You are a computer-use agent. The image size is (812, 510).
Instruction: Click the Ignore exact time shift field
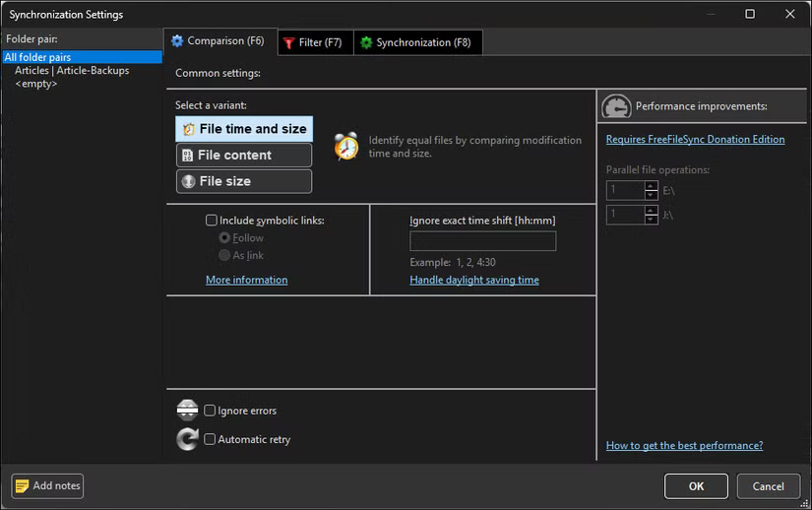click(x=482, y=241)
